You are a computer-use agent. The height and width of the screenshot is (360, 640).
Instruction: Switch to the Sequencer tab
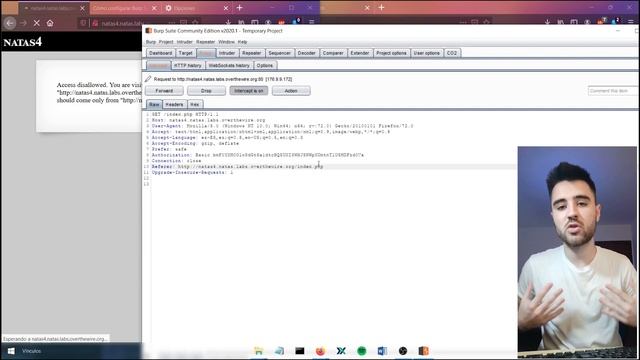pyautogui.click(x=280, y=53)
